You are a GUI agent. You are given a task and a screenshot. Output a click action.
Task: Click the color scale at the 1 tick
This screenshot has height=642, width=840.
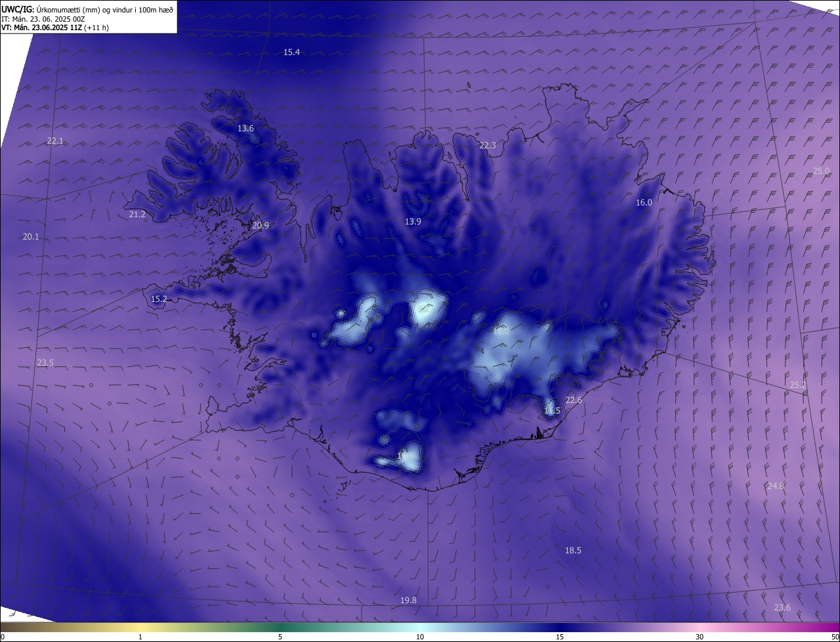click(x=140, y=637)
